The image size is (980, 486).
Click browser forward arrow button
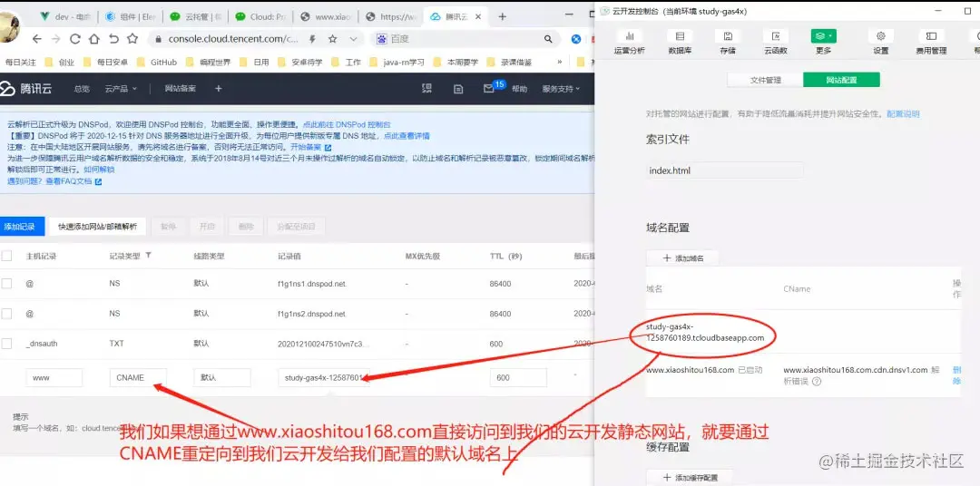click(55, 39)
